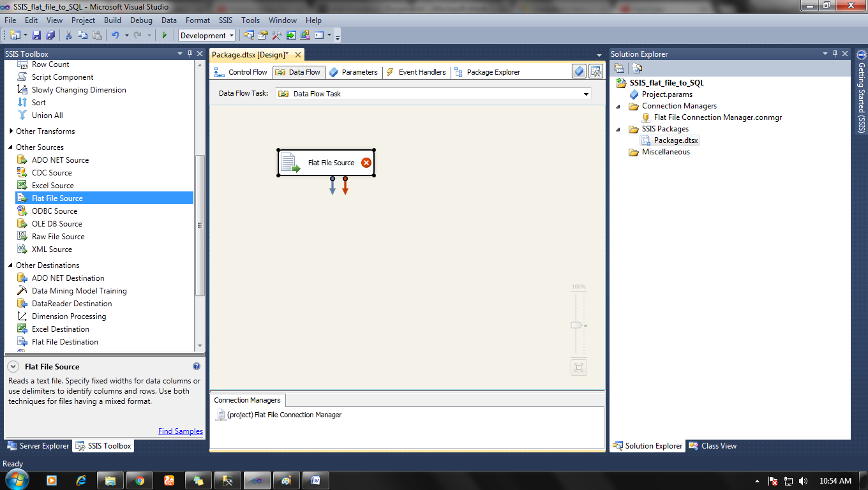
Task: Click the red error icon on Flat File Source
Action: coord(366,163)
